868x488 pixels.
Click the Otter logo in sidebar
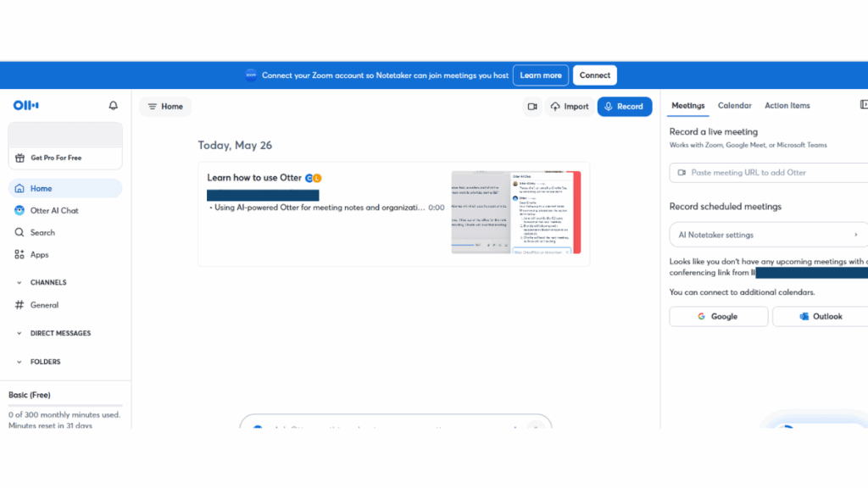(x=26, y=105)
